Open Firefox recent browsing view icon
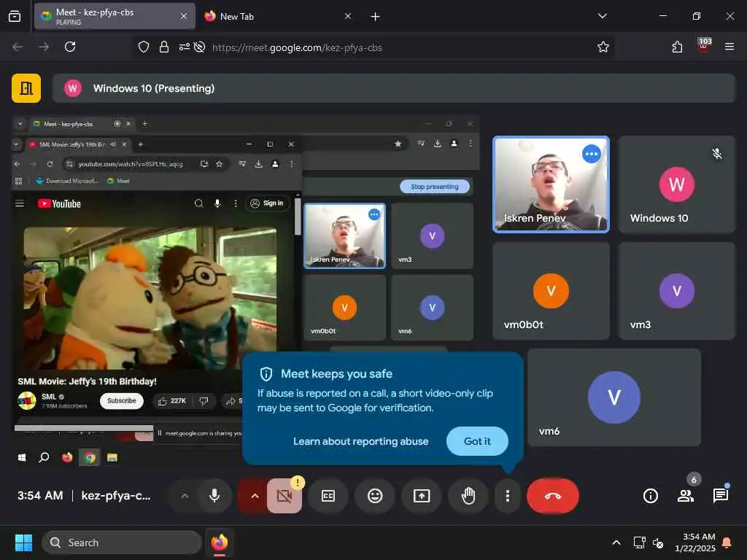Screen dimensions: 747x560 pyautogui.click(x=15, y=16)
